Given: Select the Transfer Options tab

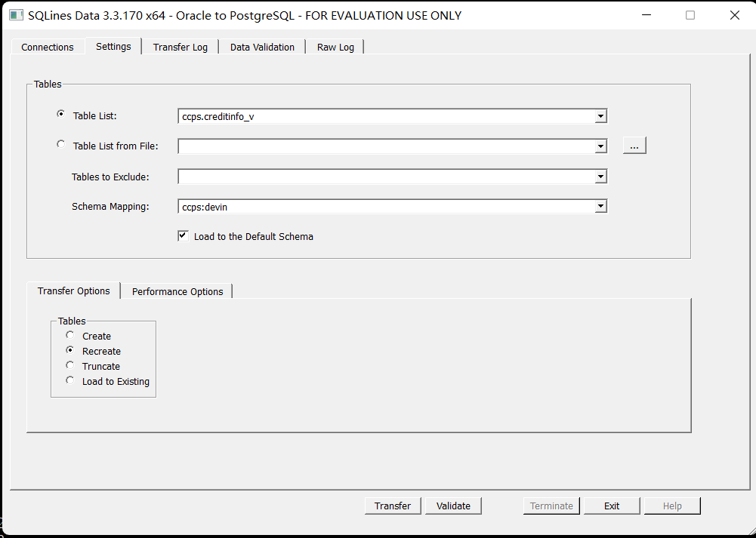Looking at the screenshot, I should 74,291.
